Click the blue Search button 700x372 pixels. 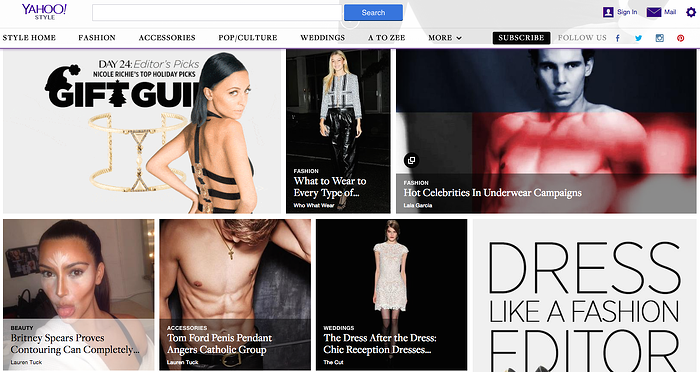373,13
